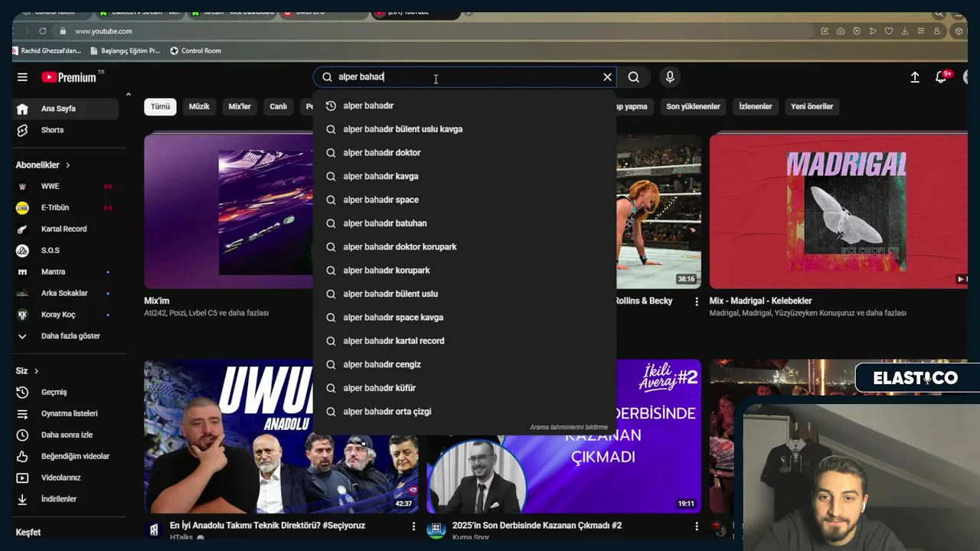The width and height of the screenshot is (980, 551).
Task: Clear the search box with X
Action: [x=607, y=77]
